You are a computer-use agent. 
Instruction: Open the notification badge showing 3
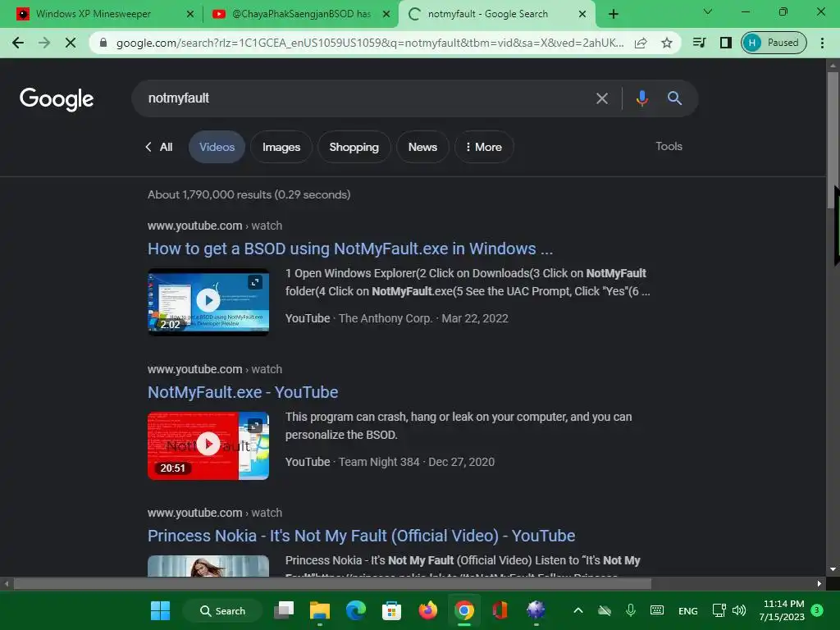point(817,610)
